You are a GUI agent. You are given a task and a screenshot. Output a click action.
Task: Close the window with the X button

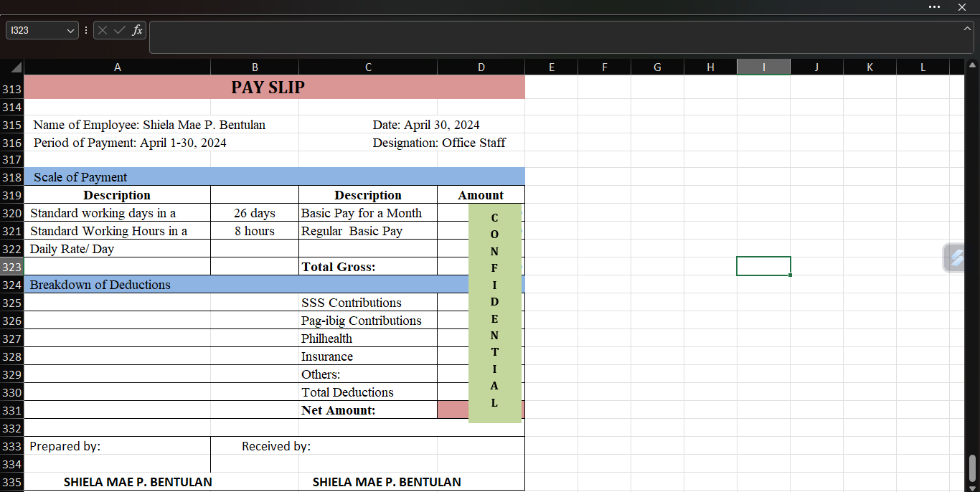coord(962,6)
